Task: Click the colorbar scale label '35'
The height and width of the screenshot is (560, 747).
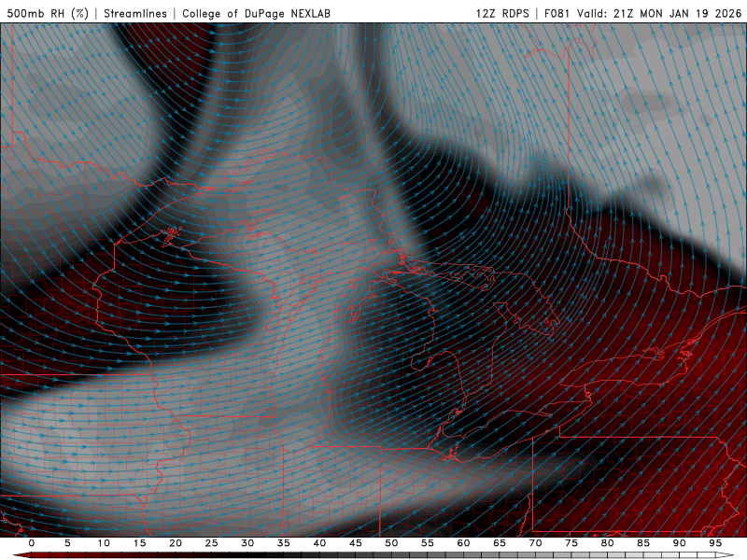Action: [x=283, y=543]
